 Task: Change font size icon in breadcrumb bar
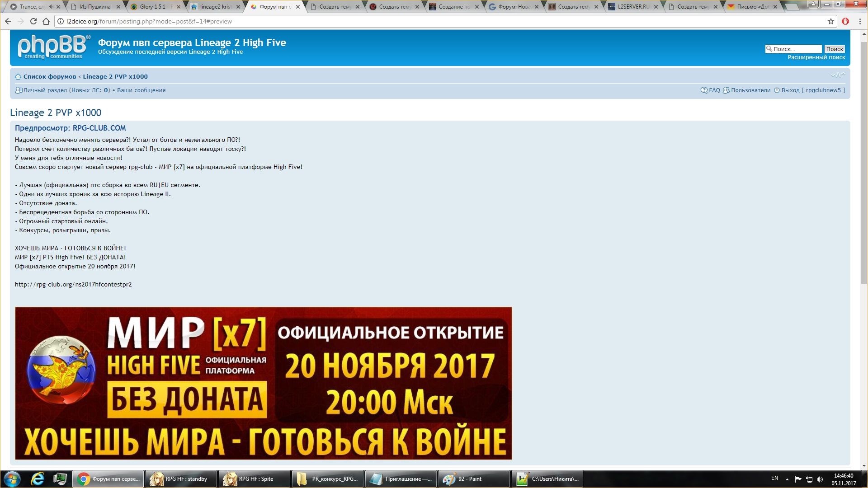click(x=838, y=75)
